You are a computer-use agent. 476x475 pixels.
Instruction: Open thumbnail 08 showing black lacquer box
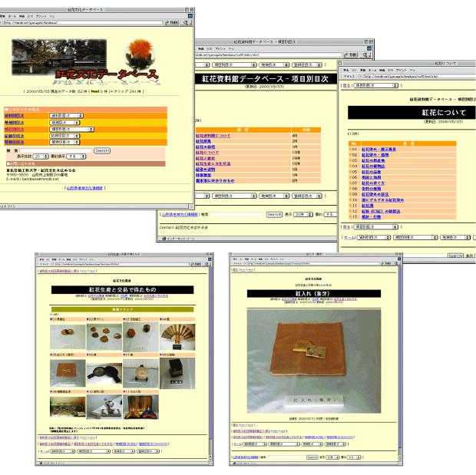point(177,373)
